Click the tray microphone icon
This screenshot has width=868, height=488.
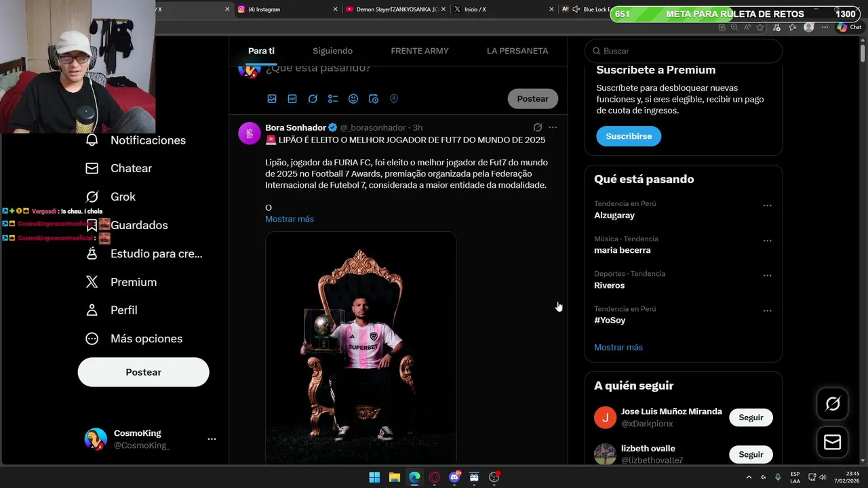click(778, 477)
